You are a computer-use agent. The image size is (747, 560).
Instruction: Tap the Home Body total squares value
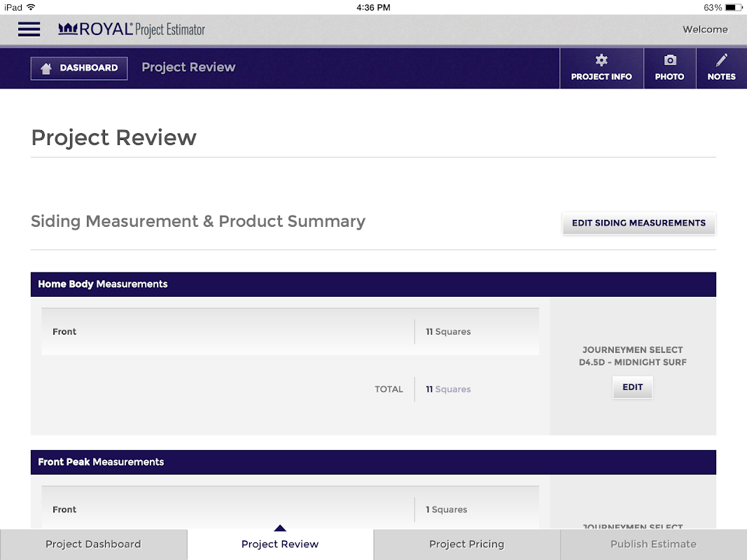click(448, 389)
